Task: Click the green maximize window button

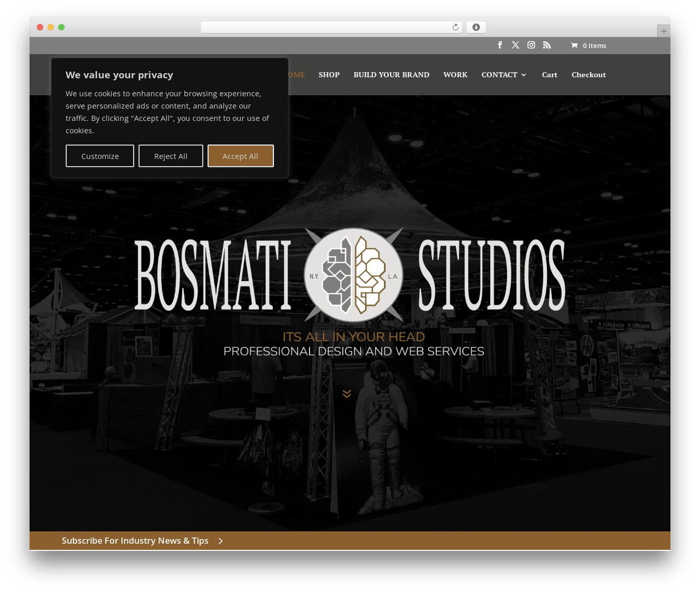Action: click(x=61, y=27)
